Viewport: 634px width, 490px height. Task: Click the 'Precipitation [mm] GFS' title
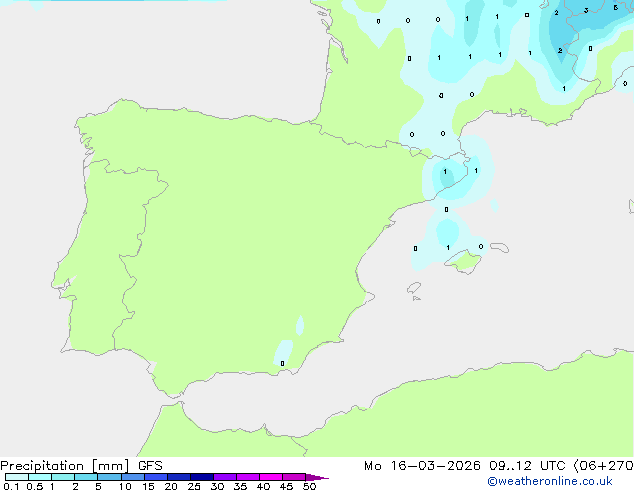(81, 466)
